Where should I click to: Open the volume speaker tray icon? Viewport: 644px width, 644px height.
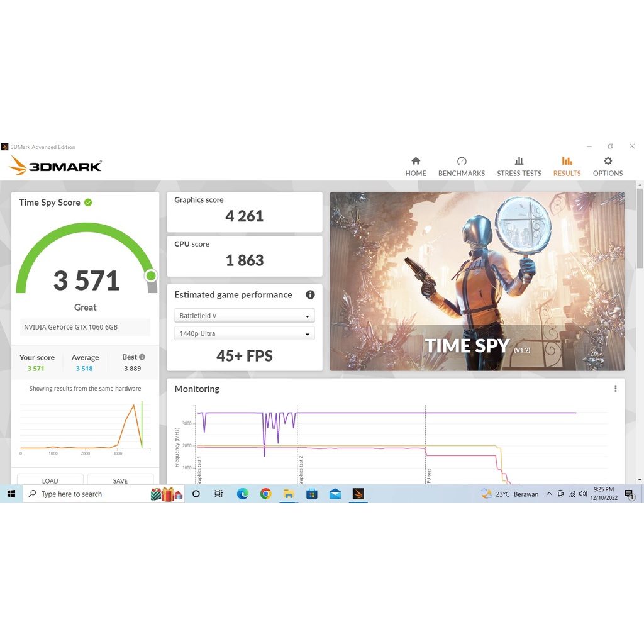coord(583,494)
